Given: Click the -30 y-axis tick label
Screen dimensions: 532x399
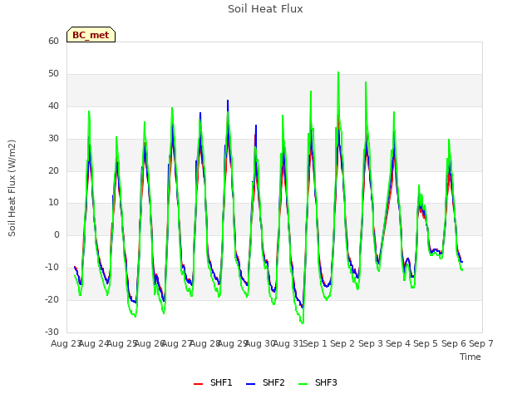Looking at the screenshot, I should pos(52,332).
